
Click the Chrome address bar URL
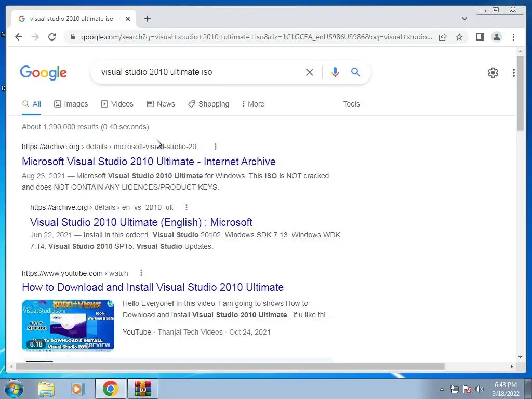coord(257,37)
